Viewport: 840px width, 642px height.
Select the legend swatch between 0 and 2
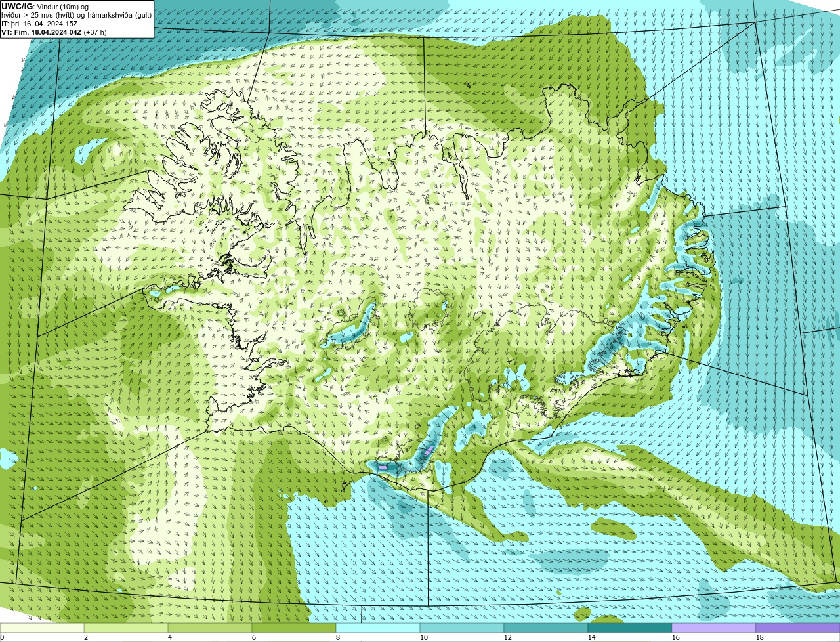coord(42,628)
